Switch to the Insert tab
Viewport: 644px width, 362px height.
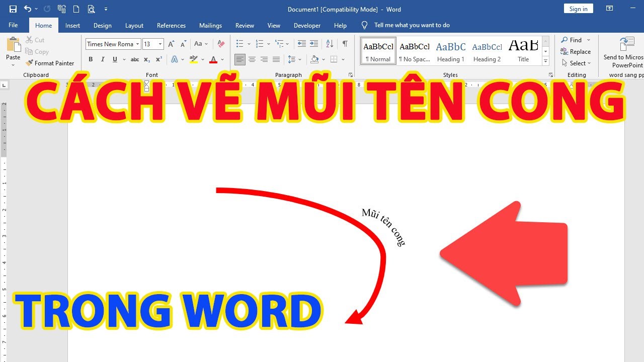(x=72, y=25)
